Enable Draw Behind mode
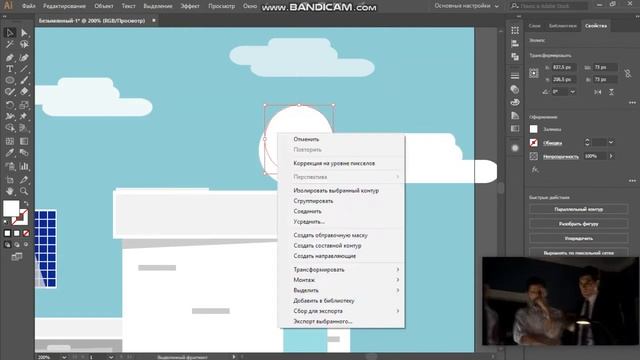This screenshot has width=640, height=360. click(17, 244)
